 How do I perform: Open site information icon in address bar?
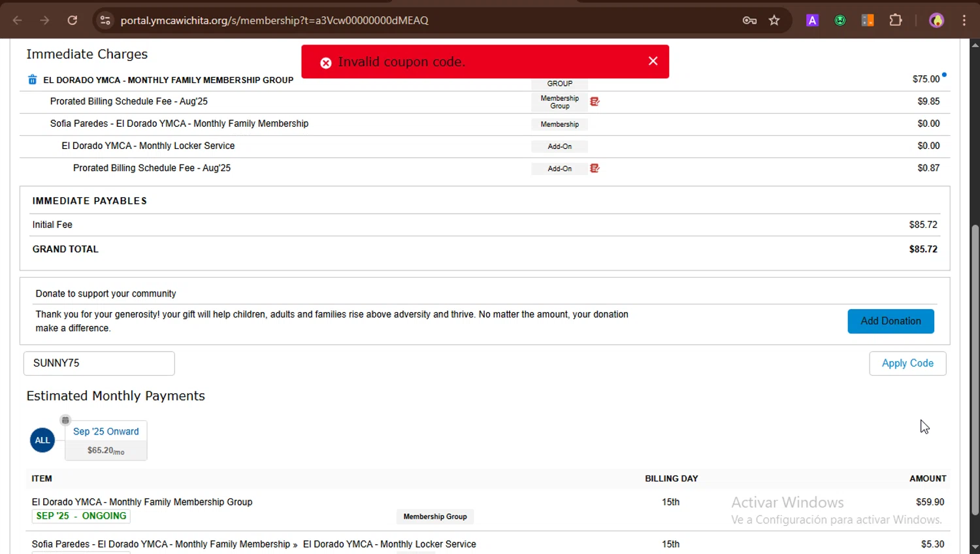[105, 20]
